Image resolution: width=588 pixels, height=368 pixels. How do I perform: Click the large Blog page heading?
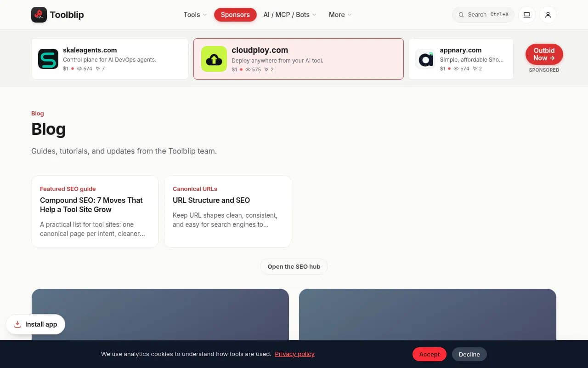pyautogui.click(x=49, y=129)
